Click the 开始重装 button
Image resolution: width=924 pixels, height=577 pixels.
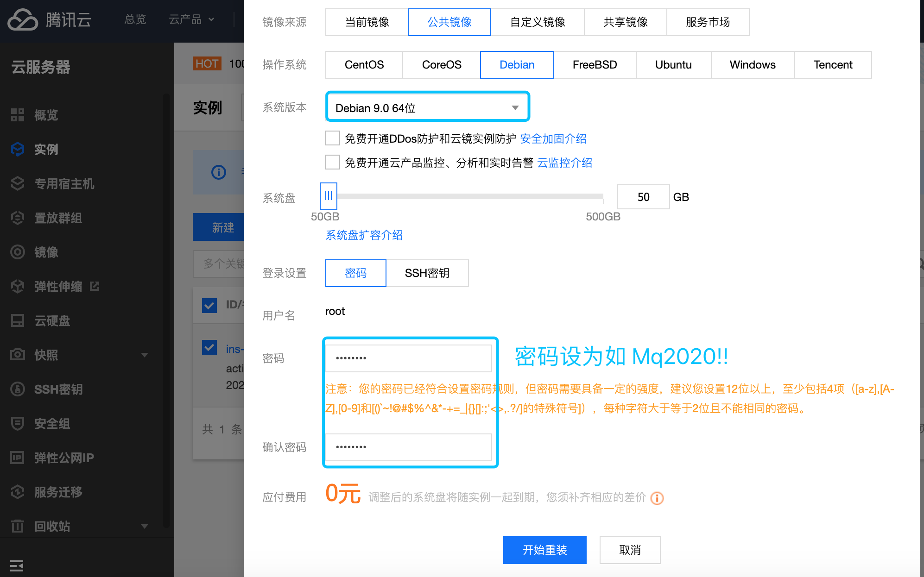click(x=544, y=550)
